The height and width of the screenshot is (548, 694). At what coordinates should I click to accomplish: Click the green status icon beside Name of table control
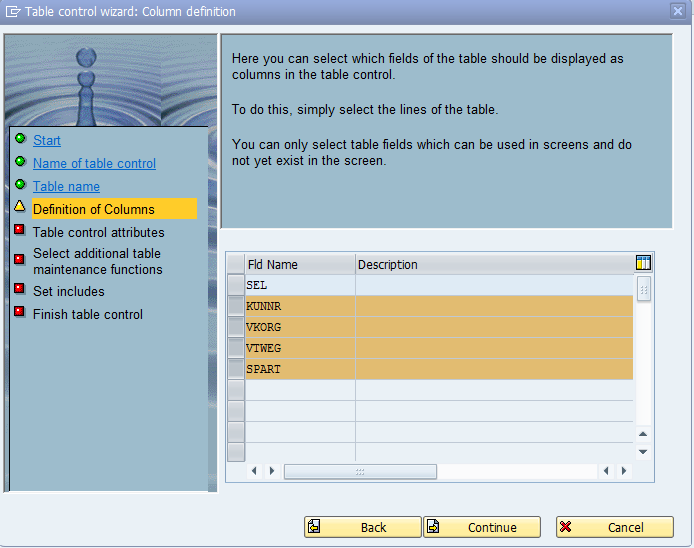tap(20, 161)
